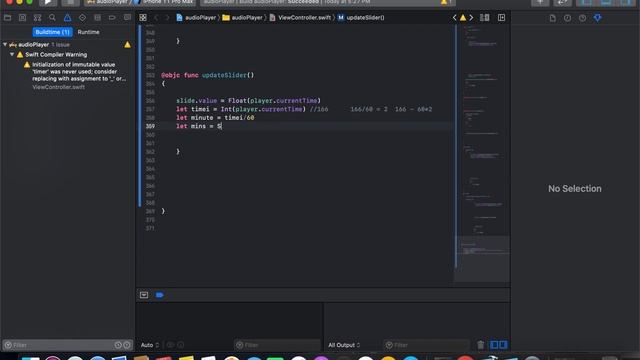Viewport: 640px width, 360px height.
Task: Toggle code review arrows button
Action: pos(563,2)
